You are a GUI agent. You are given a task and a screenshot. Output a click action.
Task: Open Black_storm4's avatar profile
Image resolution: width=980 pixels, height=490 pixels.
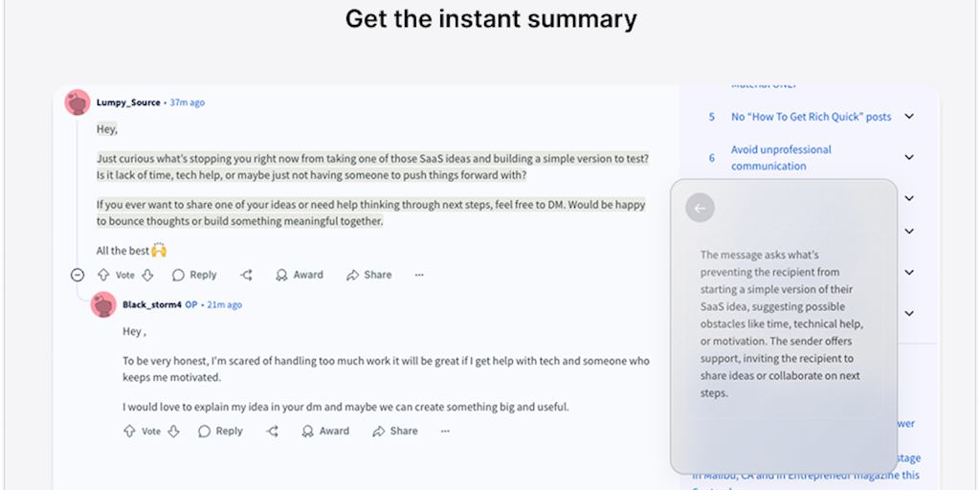(103, 304)
